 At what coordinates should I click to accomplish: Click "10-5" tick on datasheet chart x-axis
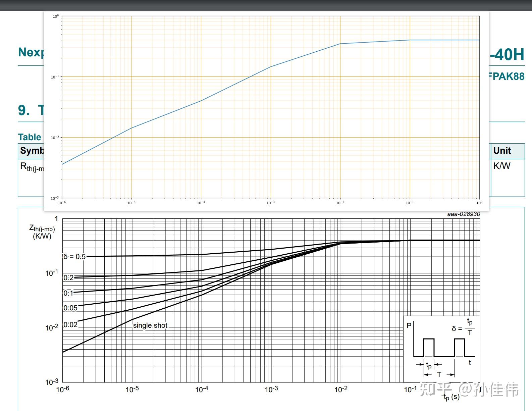tap(132, 389)
